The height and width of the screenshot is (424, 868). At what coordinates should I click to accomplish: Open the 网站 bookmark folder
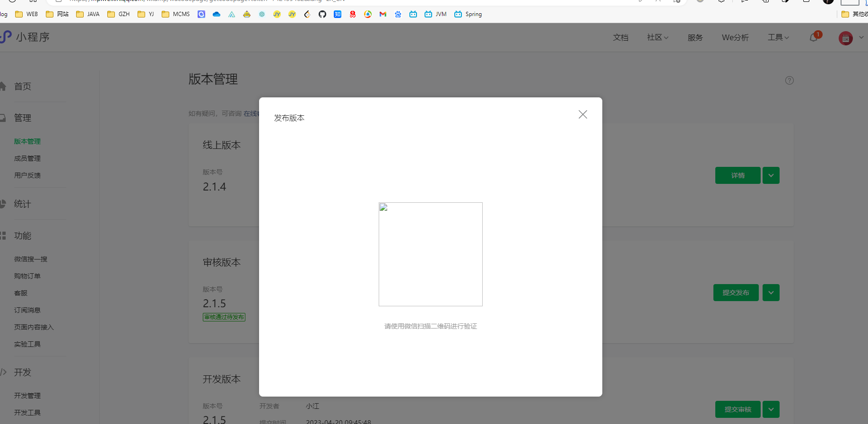coord(57,14)
